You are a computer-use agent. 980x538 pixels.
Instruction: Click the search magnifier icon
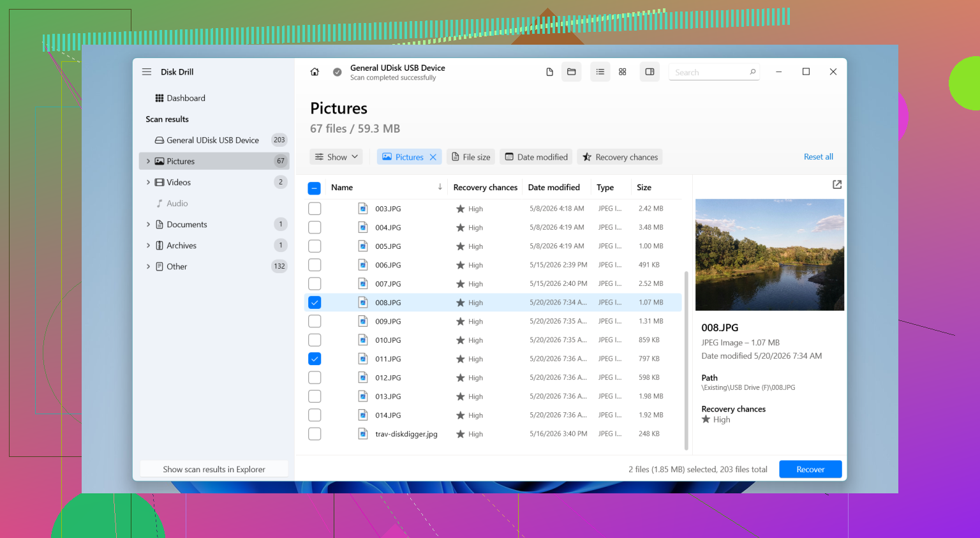click(x=753, y=71)
